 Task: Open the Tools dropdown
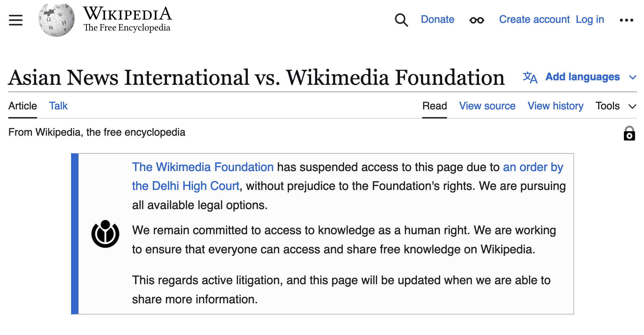coord(608,106)
